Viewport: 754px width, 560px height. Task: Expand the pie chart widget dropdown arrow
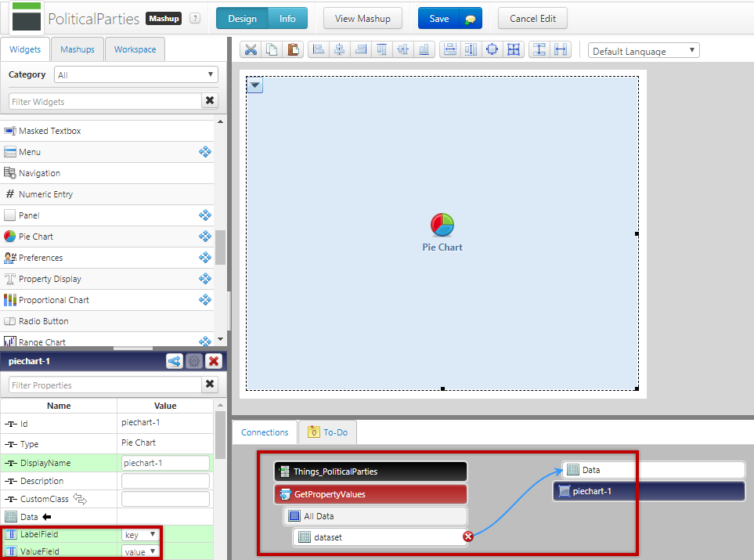[x=255, y=85]
